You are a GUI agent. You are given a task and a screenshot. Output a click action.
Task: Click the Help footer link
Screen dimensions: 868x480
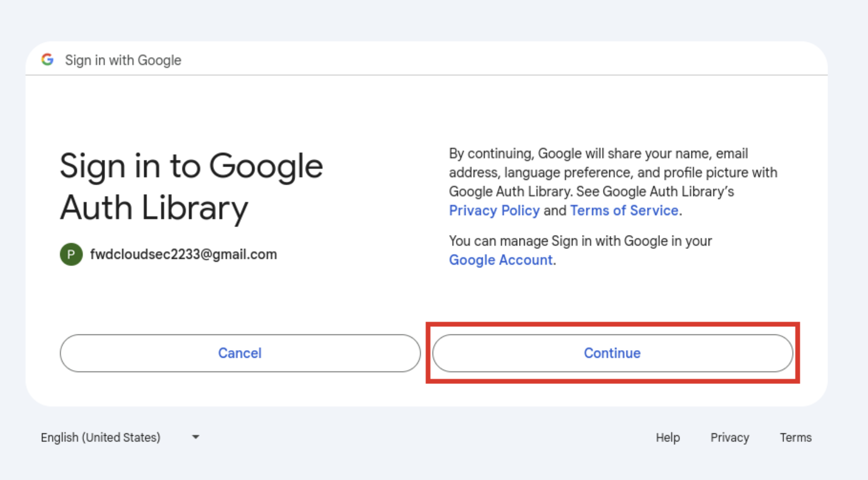point(668,437)
